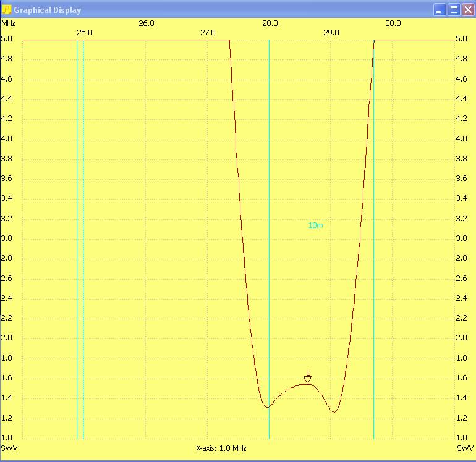Click the 25.0 frequency axis label

[85, 33]
